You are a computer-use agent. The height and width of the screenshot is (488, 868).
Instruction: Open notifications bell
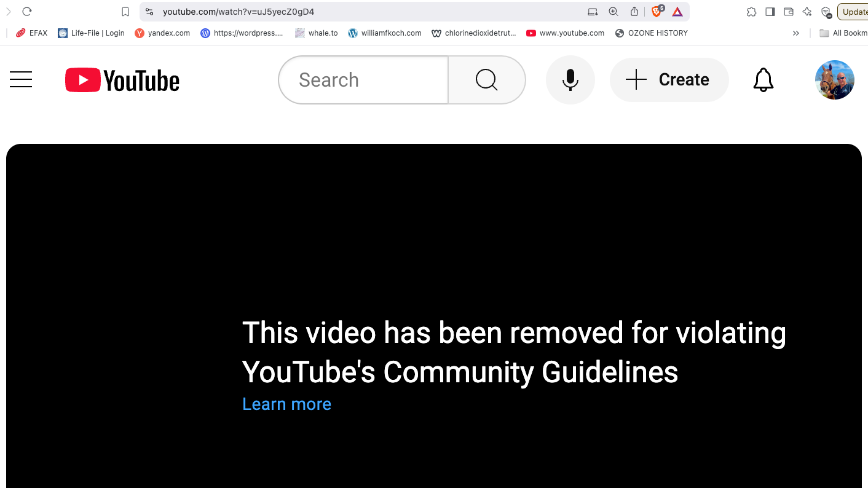click(x=763, y=80)
